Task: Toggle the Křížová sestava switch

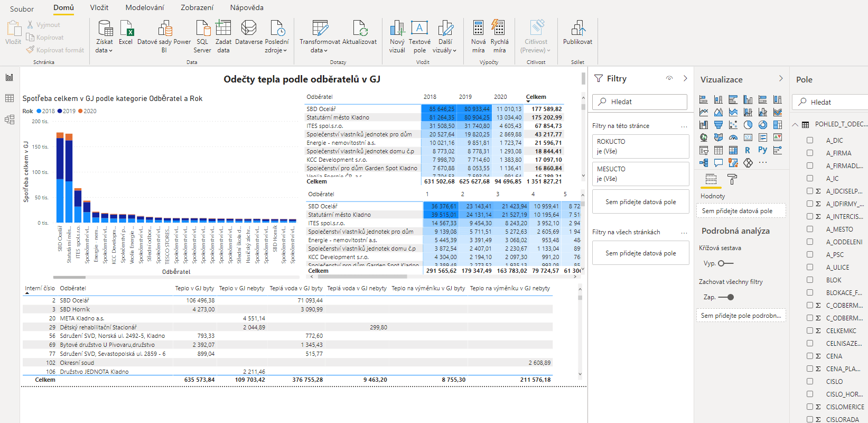Action: (x=725, y=263)
